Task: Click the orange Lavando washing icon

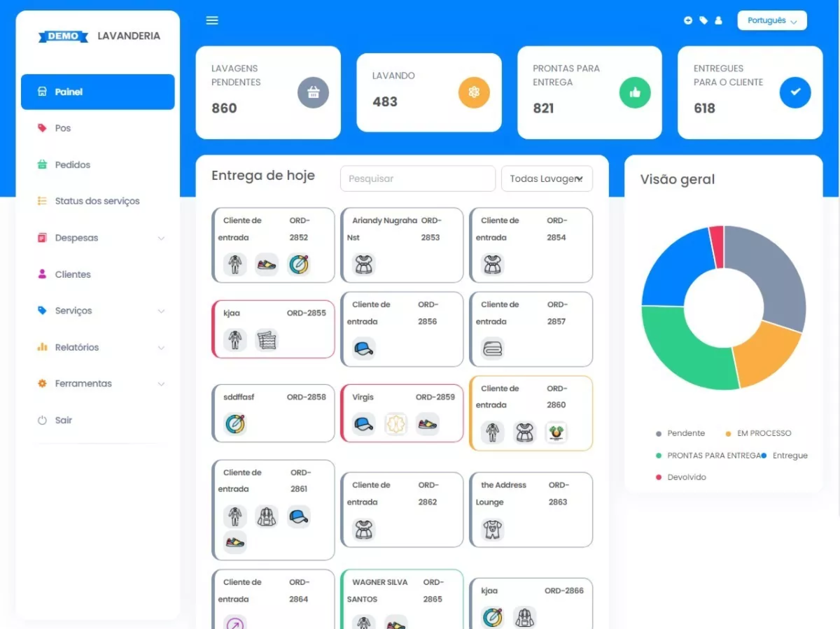Action: pyautogui.click(x=474, y=92)
